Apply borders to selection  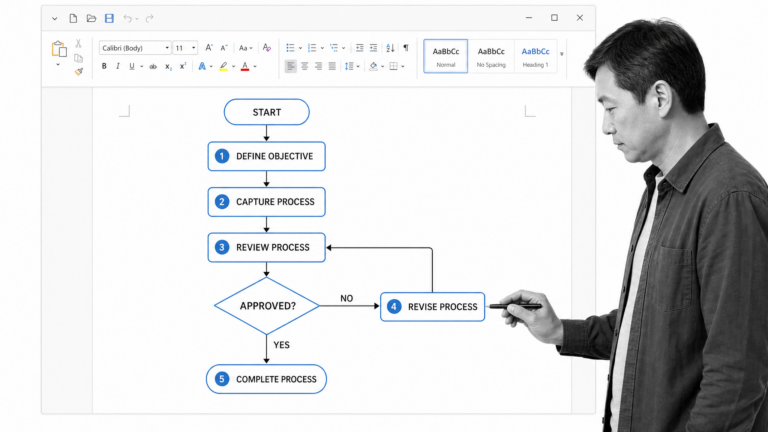393,66
